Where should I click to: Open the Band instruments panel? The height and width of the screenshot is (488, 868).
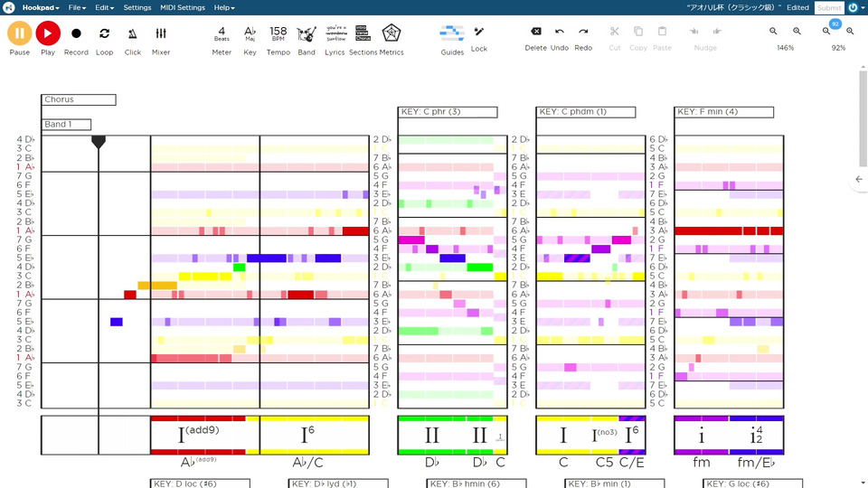point(307,33)
